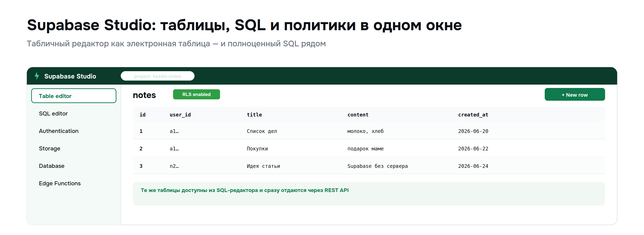The image size is (644, 235).
Task: Open the Table editor section
Action: pyautogui.click(x=74, y=96)
